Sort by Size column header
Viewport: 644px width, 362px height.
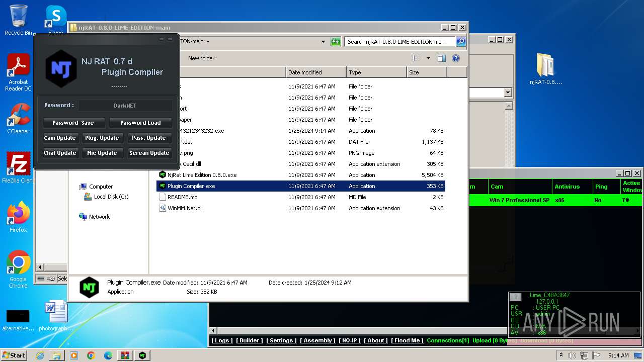pyautogui.click(x=427, y=72)
